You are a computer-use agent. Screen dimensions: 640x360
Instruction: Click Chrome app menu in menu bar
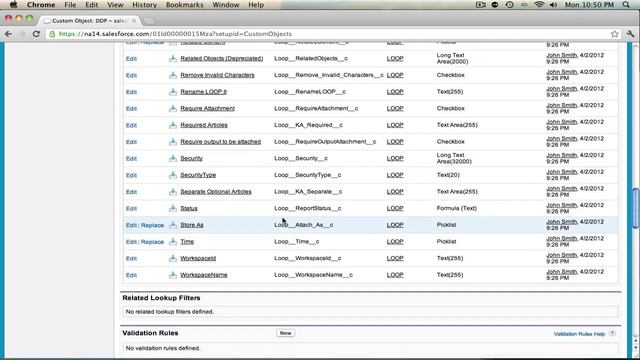tap(41, 5)
